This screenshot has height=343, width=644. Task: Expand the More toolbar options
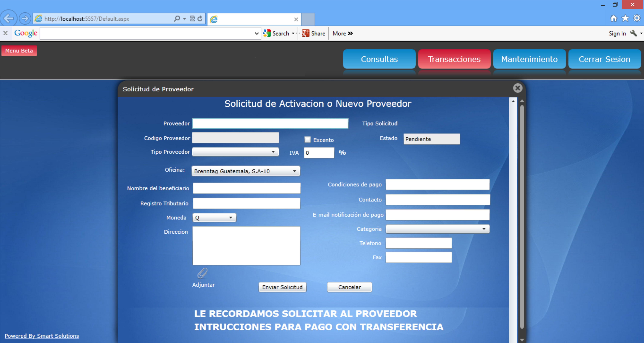click(343, 33)
